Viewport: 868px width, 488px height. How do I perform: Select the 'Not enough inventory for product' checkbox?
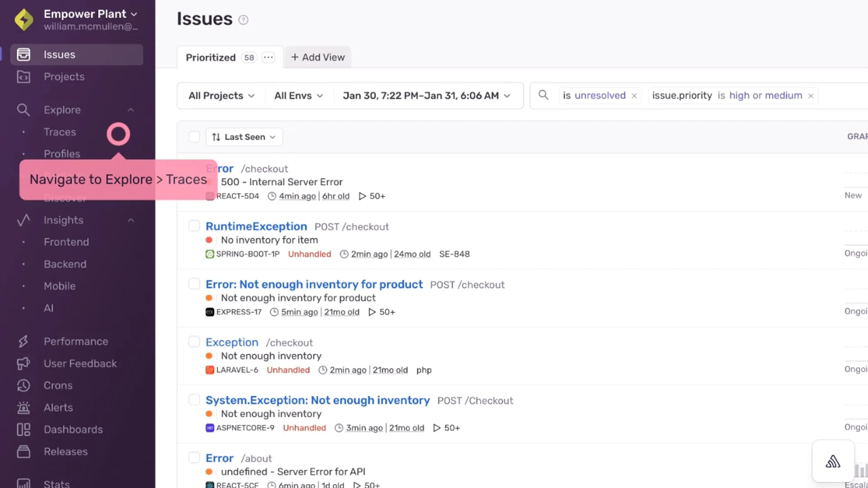pos(194,284)
